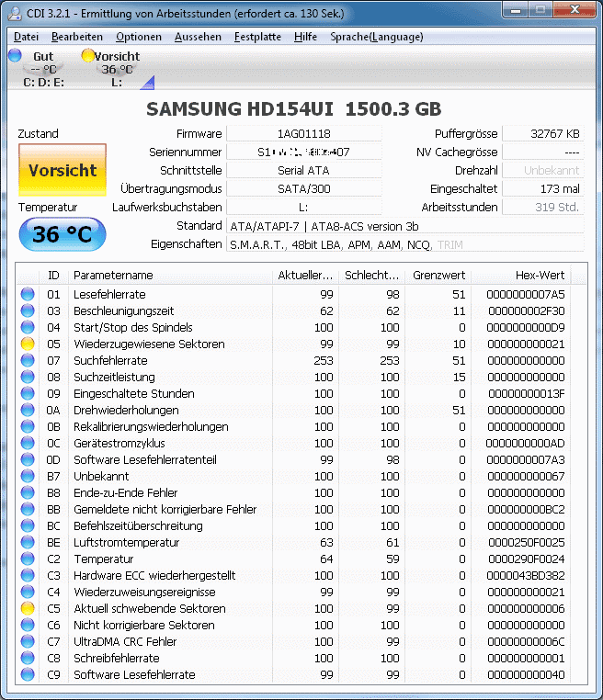Select the Vorsicht disk L:
This screenshot has height=700, width=603.
[x=117, y=69]
